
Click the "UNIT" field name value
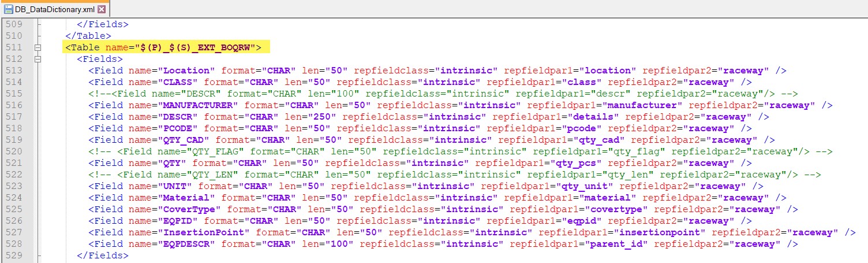tap(175, 186)
